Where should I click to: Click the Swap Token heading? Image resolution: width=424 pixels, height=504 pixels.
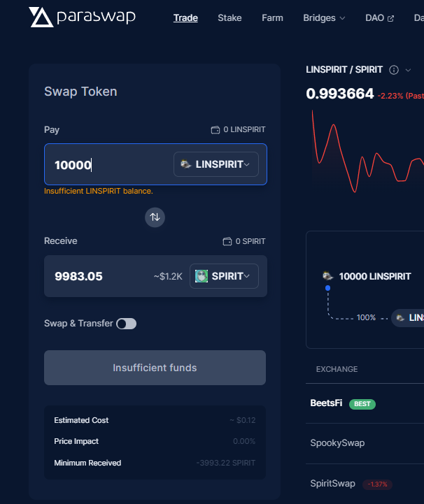[80, 92]
